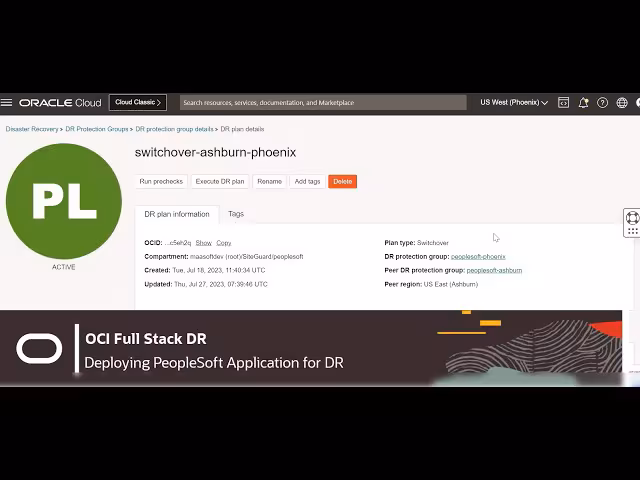Screen dimensions: 640x480
Task: Go to DR protection group details breadcrumb
Action: click(x=174, y=129)
